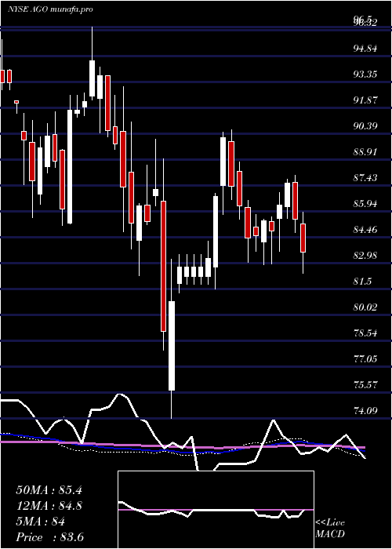Click the 94.84 price axis label

coord(365,49)
